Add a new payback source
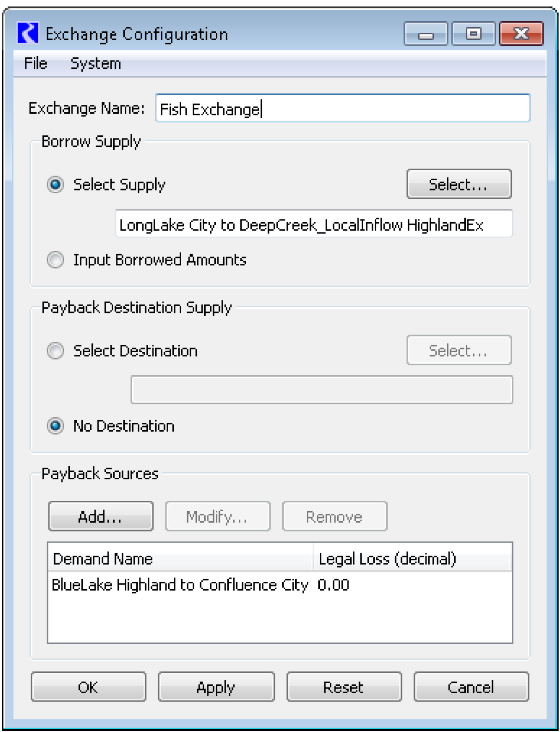Image resolution: width=560 pixels, height=732 pixels. coord(100,517)
